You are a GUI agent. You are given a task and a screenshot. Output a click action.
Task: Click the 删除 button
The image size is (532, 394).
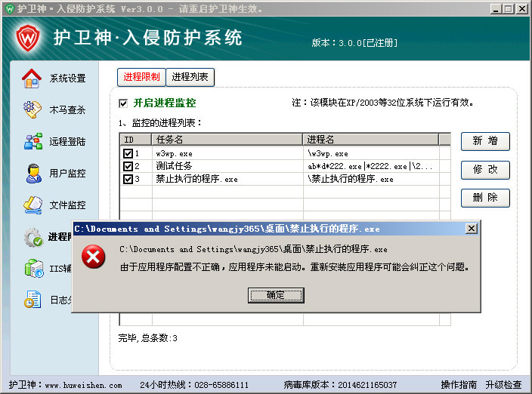point(485,198)
